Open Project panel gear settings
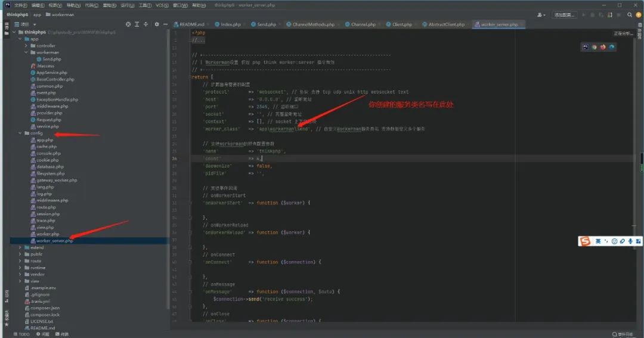The image size is (644, 338). pyautogui.click(x=156, y=24)
